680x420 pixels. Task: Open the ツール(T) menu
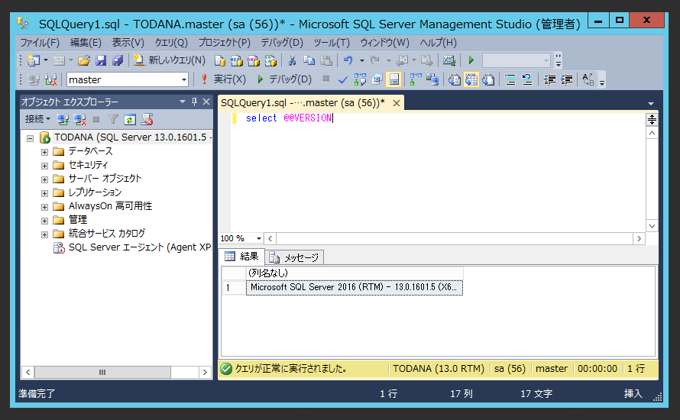point(331,43)
